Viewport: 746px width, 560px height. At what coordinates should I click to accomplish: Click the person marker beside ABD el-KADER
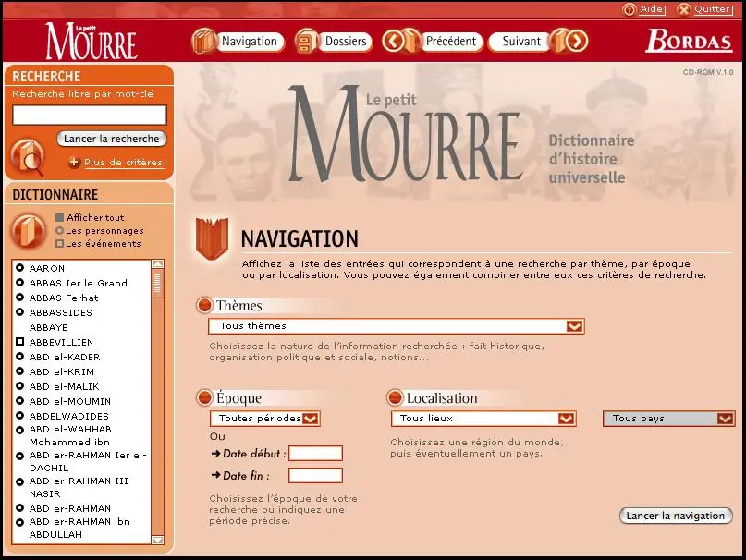(20, 357)
